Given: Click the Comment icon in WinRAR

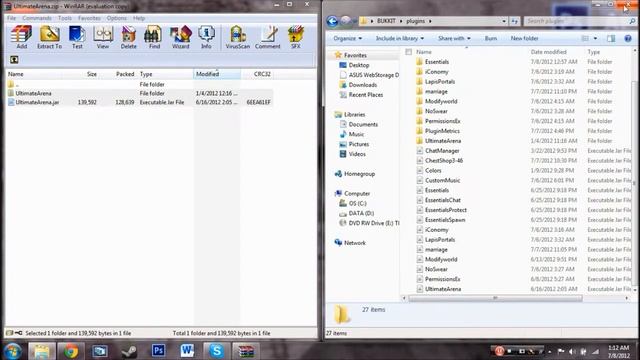Looking at the screenshot, I should (268, 38).
